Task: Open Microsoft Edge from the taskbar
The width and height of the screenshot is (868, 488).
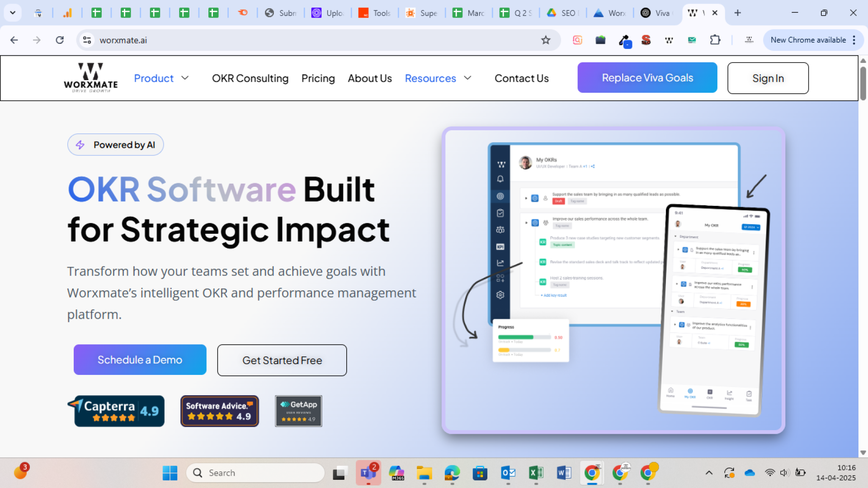Action: (452, 473)
